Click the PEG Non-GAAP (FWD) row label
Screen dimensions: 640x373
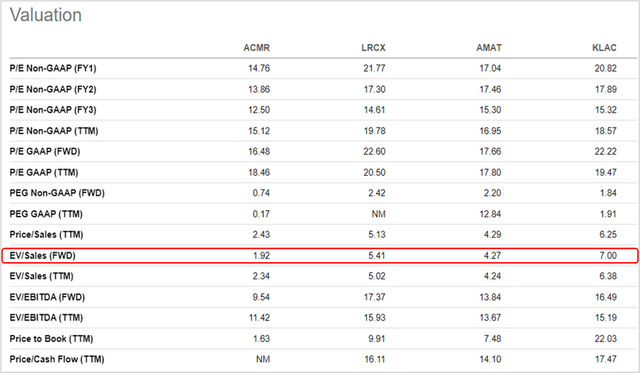tap(57, 193)
